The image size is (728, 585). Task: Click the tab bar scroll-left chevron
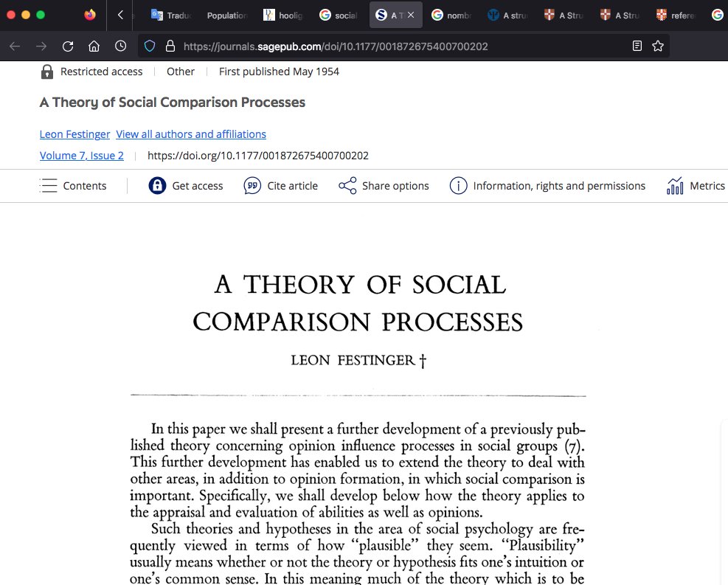tap(120, 15)
